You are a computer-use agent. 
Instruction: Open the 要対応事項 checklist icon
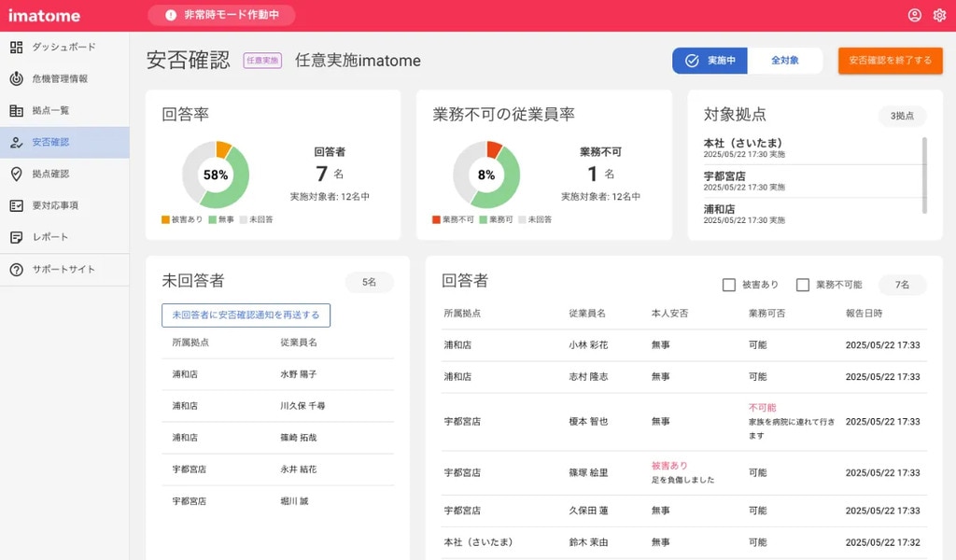pyautogui.click(x=16, y=205)
